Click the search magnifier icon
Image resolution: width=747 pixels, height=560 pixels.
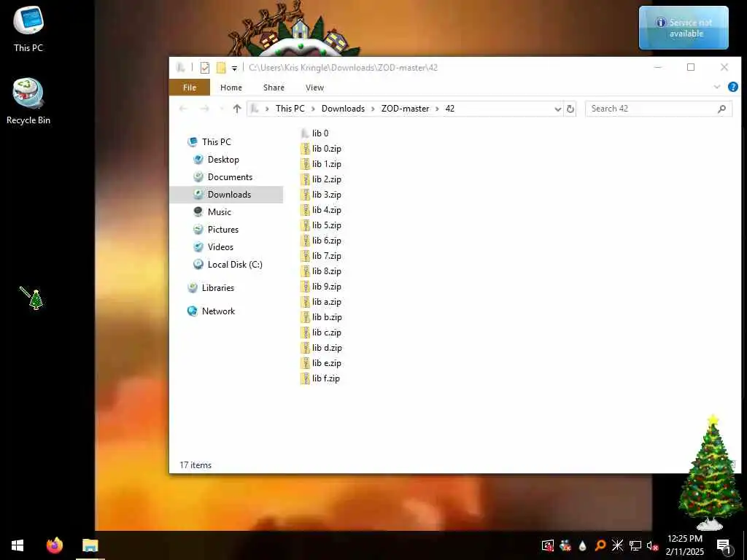pos(721,109)
